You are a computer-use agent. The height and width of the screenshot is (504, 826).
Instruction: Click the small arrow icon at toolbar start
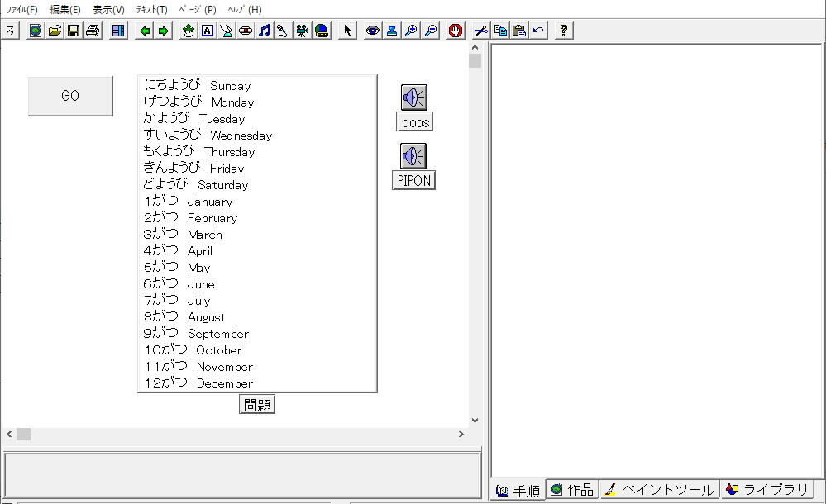(x=10, y=31)
